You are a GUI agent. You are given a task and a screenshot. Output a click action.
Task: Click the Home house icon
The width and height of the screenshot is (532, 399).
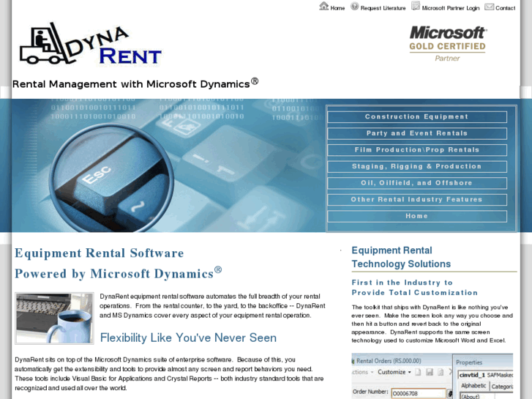tap(324, 6)
